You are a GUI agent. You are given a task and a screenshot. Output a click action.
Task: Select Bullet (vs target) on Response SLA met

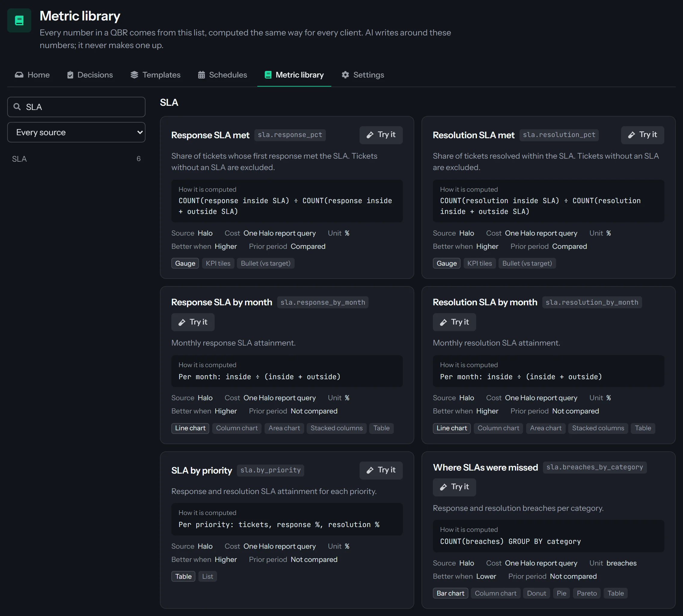265,263
